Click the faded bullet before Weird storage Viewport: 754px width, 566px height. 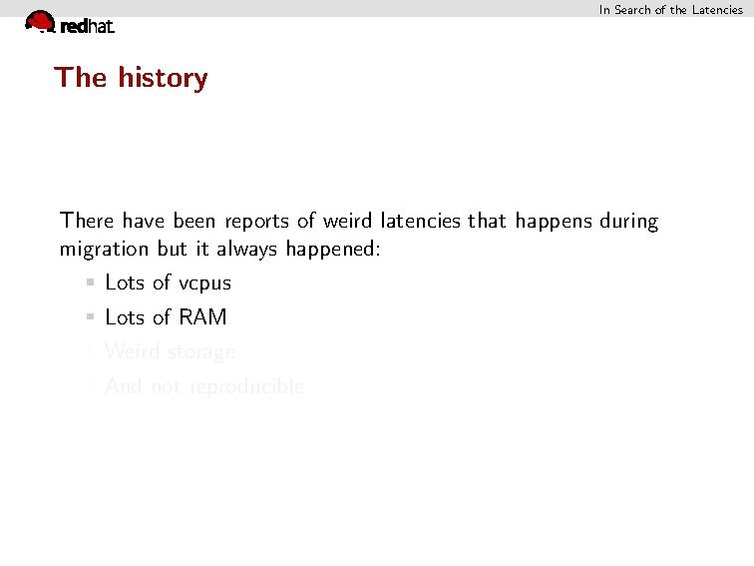pyautogui.click(x=91, y=352)
